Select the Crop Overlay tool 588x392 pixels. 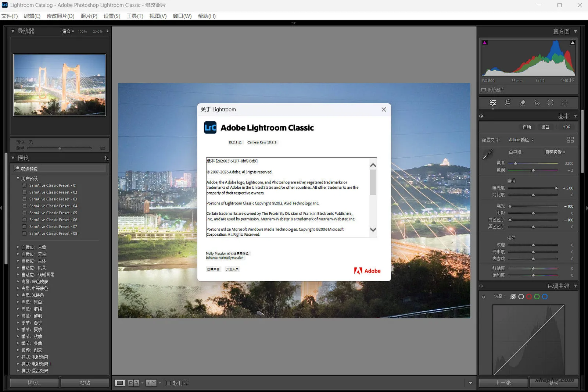coord(508,103)
